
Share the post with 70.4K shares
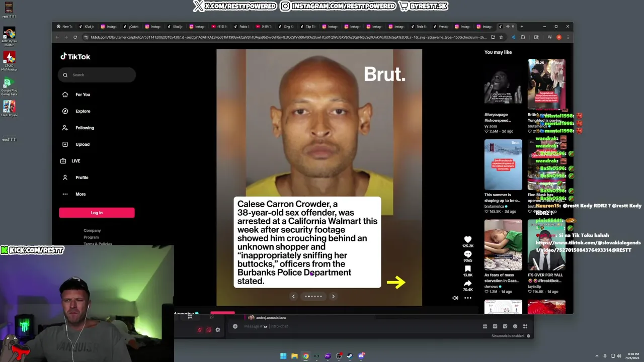point(468,284)
